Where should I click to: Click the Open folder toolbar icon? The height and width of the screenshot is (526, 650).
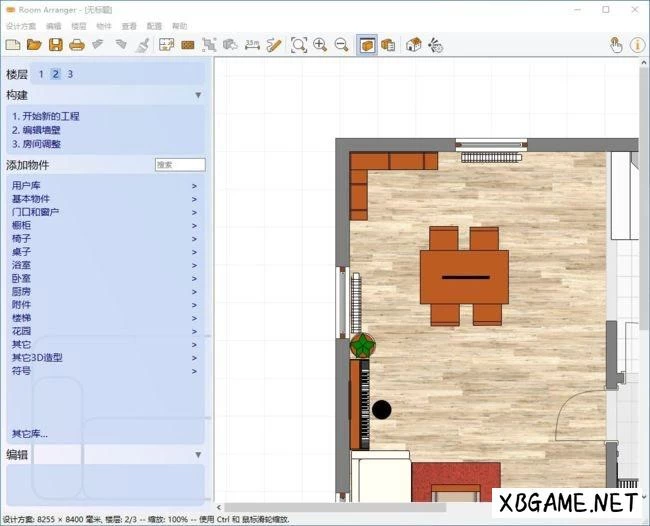34,45
